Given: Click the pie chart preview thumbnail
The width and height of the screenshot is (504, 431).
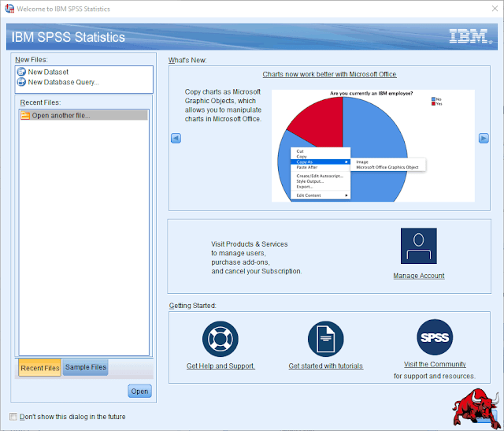Looking at the screenshot, I should pos(372,146).
